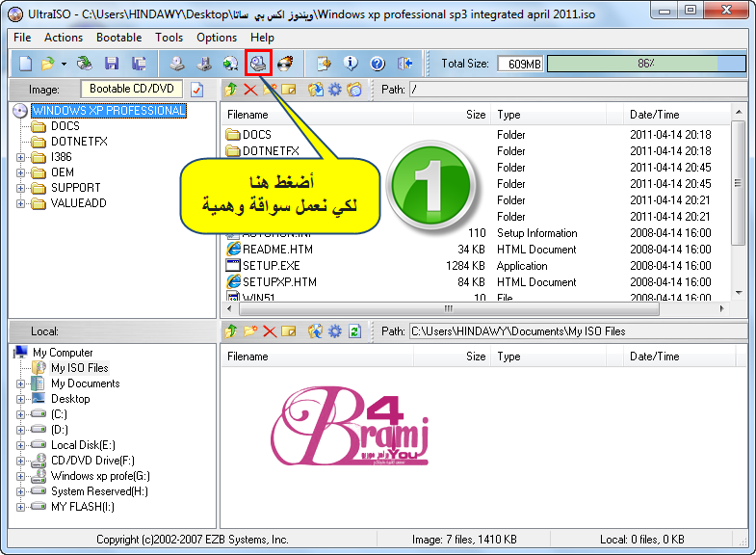Select SETUP.EXE in the image file list
This screenshot has height=555, width=756.
pos(271,266)
